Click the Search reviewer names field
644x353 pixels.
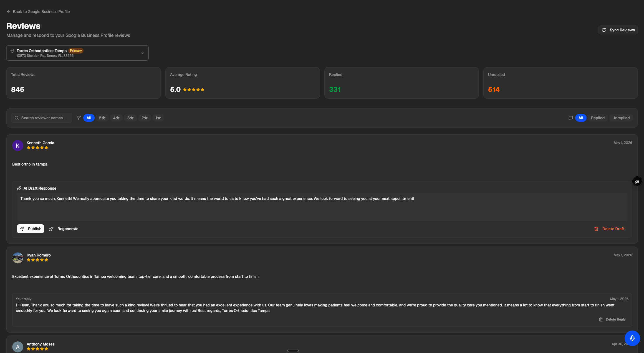coord(42,118)
